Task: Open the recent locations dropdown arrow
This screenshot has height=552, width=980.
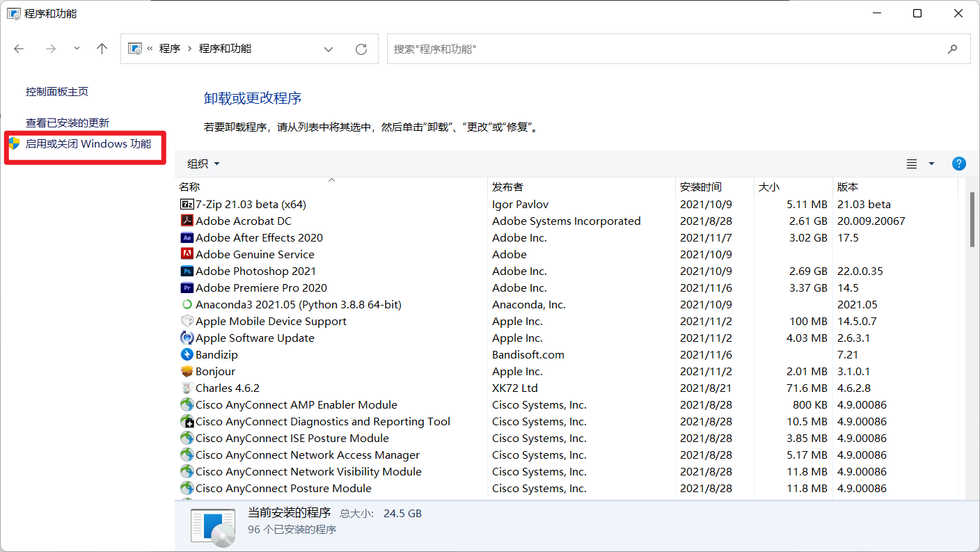Action: click(77, 49)
